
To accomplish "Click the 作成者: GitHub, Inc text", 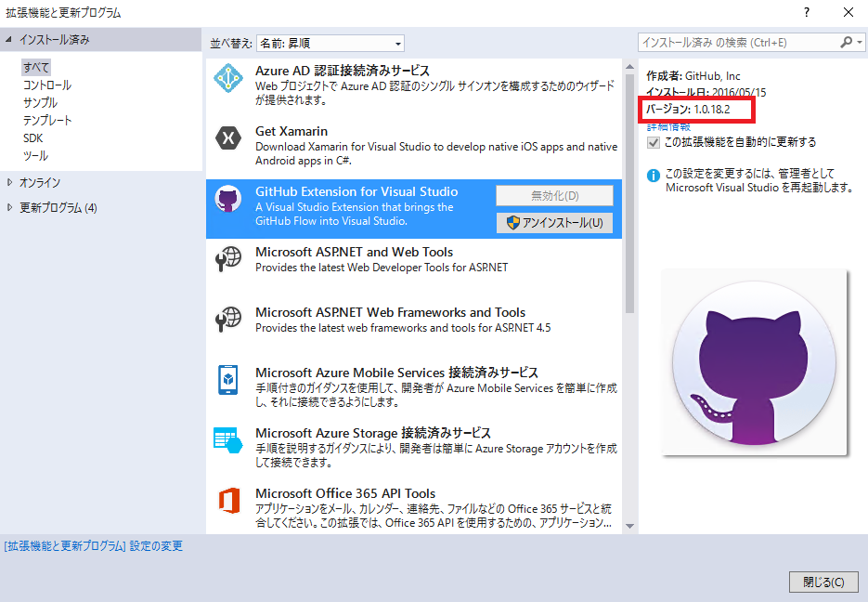I will pyautogui.click(x=693, y=76).
